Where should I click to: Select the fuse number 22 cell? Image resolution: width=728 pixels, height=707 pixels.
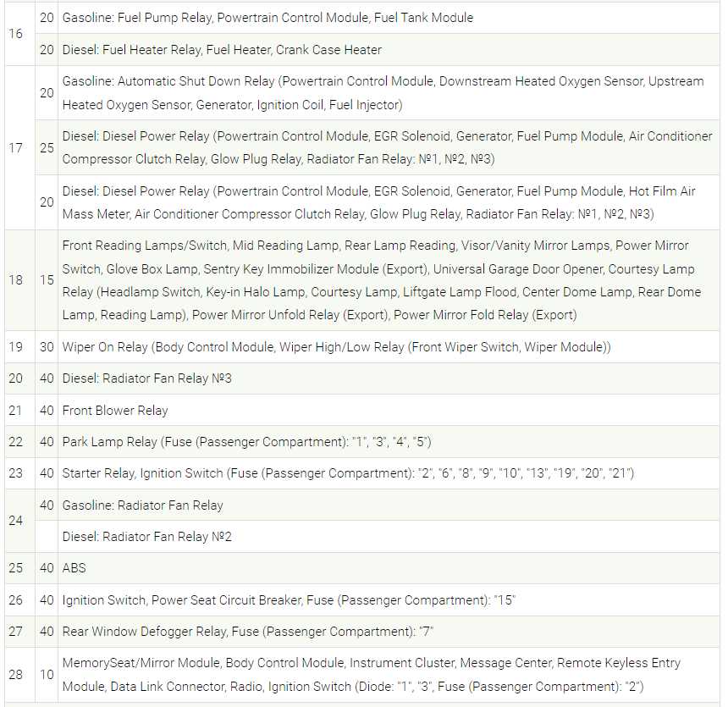[20, 442]
